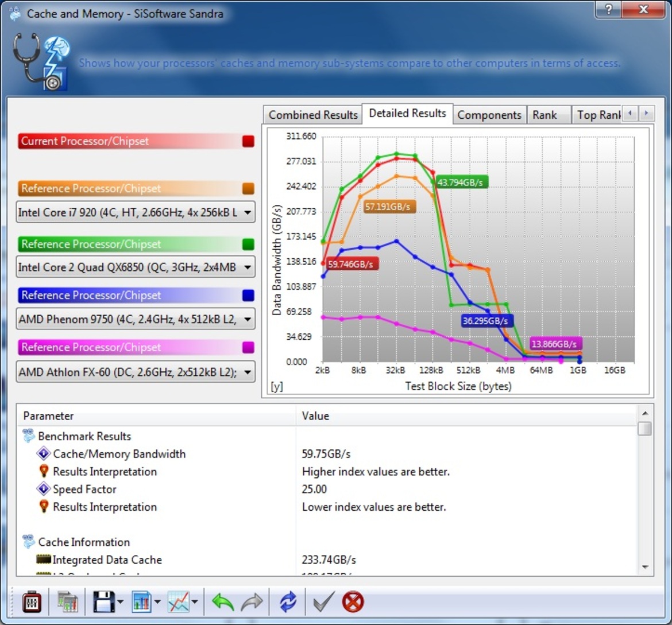Viewport: 672px width, 625px height.
Task: Click the copy results calculator icon
Action: click(67, 603)
